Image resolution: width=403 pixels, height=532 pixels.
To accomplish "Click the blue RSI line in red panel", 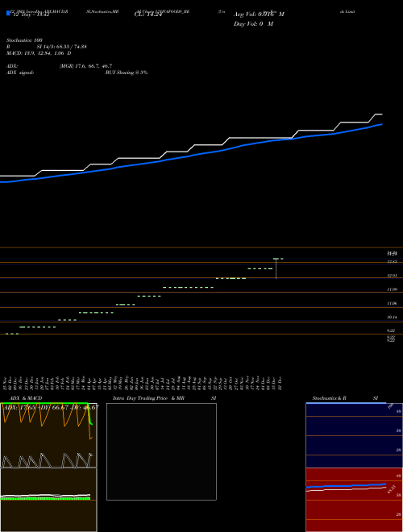I will (346, 485).
